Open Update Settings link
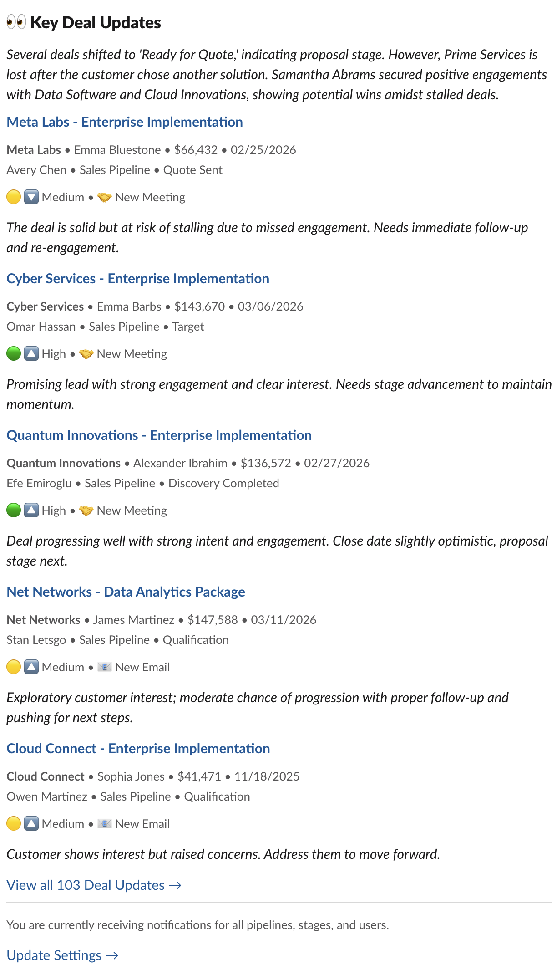This screenshot has height=980, width=557. (x=62, y=955)
